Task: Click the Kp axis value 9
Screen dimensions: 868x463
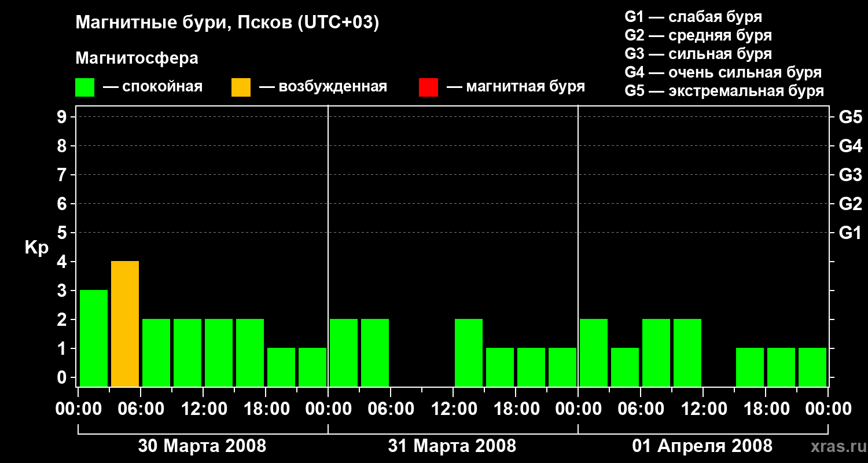Action: point(62,117)
